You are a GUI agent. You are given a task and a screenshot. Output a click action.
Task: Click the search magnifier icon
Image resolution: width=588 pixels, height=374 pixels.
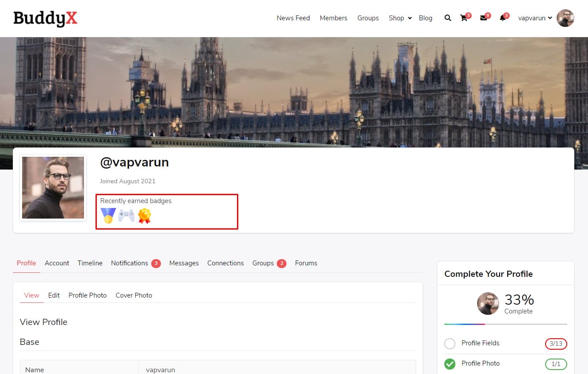coord(447,18)
